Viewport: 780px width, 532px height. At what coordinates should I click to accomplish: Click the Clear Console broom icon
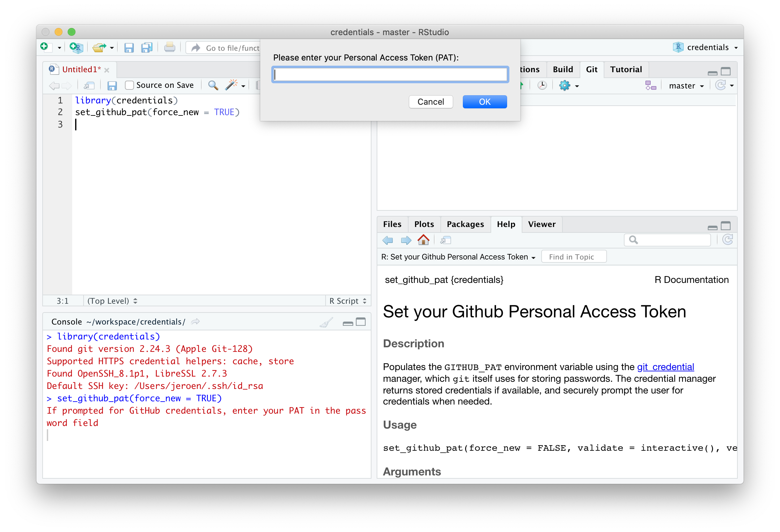pos(326,322)
